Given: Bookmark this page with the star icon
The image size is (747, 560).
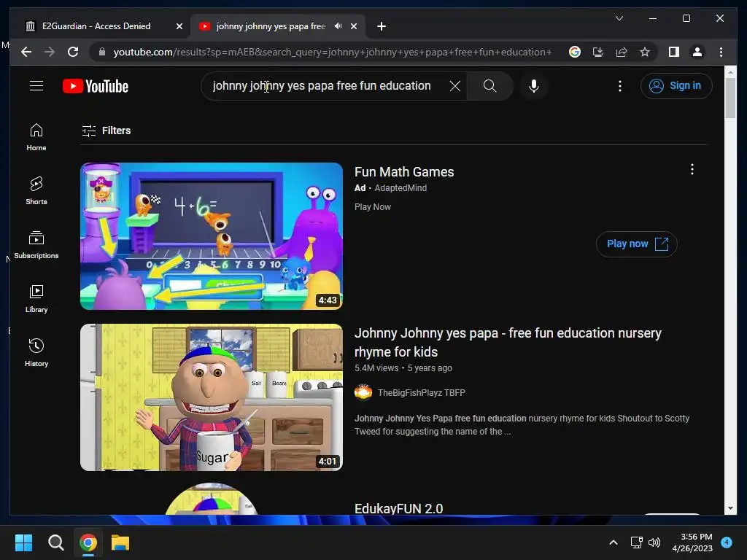Looking at the screenshot, I should (x=645, y=52).
